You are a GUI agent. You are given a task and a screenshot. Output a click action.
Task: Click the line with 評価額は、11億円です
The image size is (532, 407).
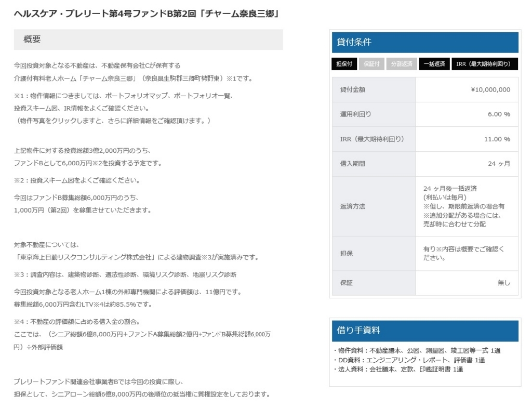pos(128,292)
